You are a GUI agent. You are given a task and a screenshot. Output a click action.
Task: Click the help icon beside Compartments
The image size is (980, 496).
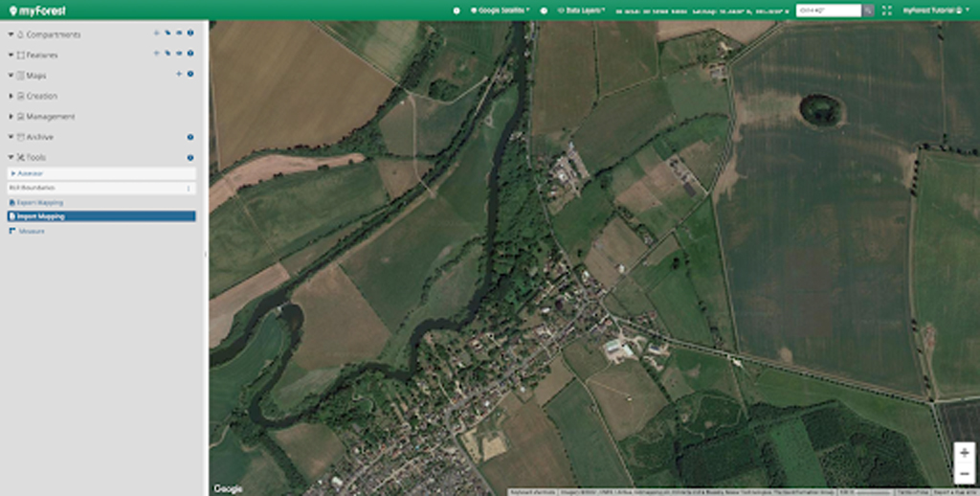pyautogui.click(x=190, y=34)
